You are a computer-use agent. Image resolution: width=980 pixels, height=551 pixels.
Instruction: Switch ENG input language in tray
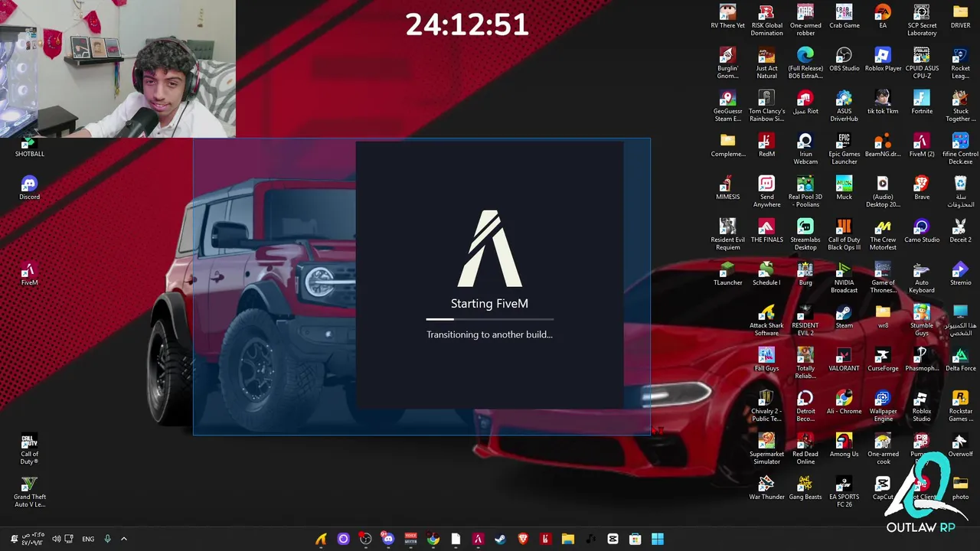[88, 539]
